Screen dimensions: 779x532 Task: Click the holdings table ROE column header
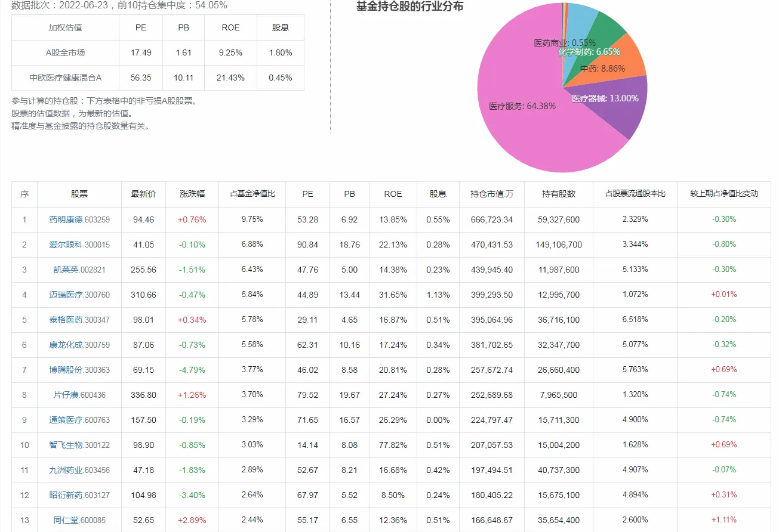point(393,194)
